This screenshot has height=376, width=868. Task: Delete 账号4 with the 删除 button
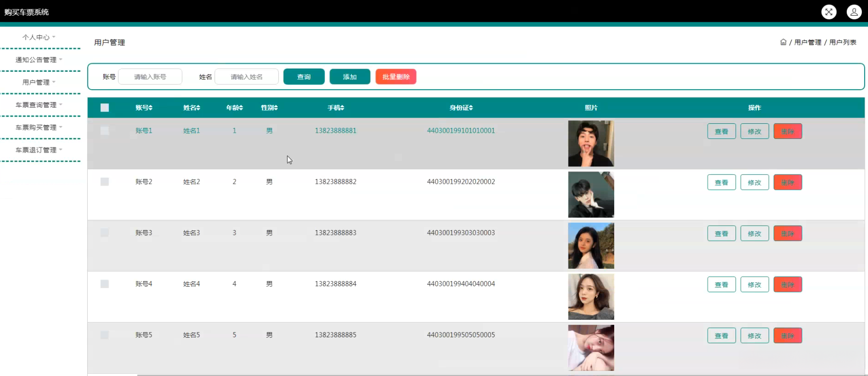tap(788, 284)
